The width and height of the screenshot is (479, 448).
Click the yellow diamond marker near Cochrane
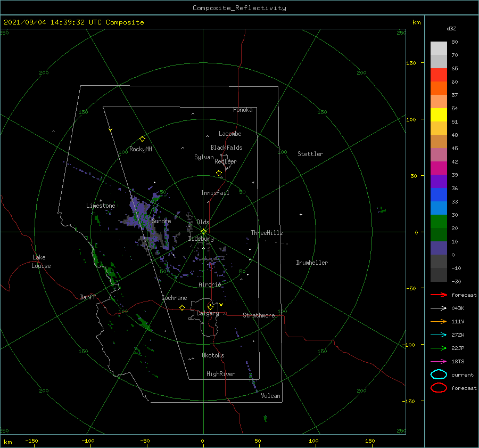(182, 308)
